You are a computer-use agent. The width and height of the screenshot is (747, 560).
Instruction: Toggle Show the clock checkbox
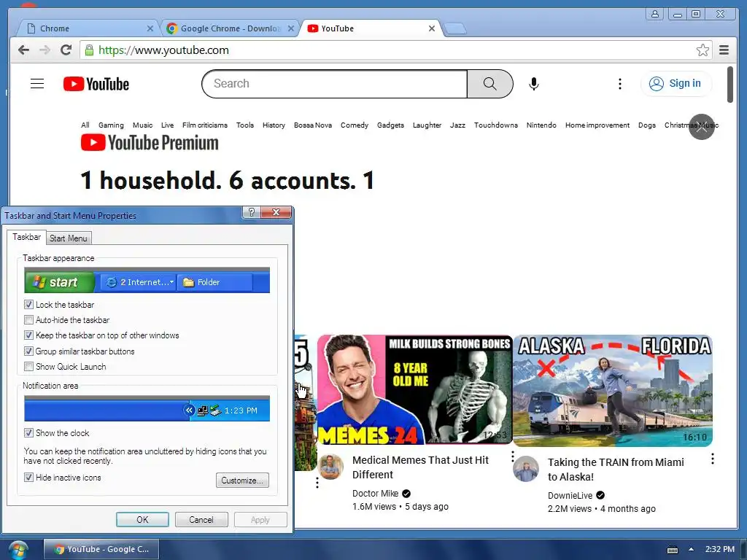point(28,432)
